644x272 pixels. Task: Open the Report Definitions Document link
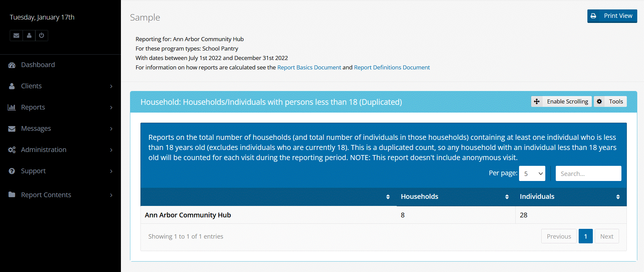(392, 67)
